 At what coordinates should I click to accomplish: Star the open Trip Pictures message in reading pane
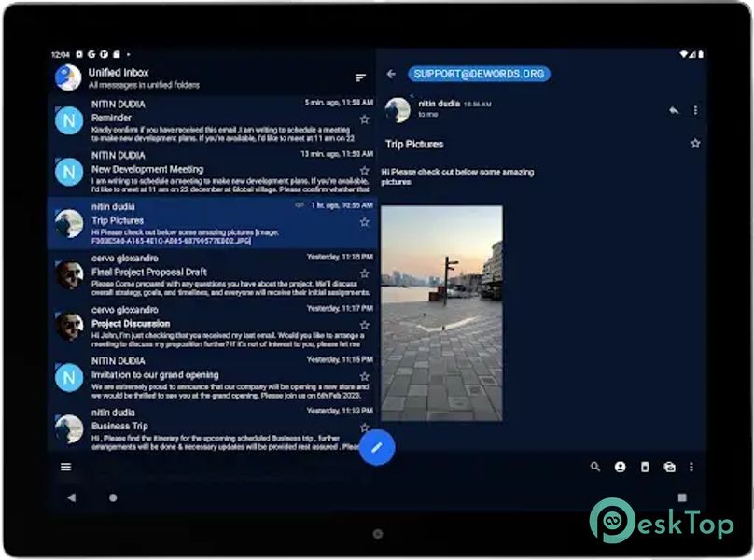click(x=695, y=144)
